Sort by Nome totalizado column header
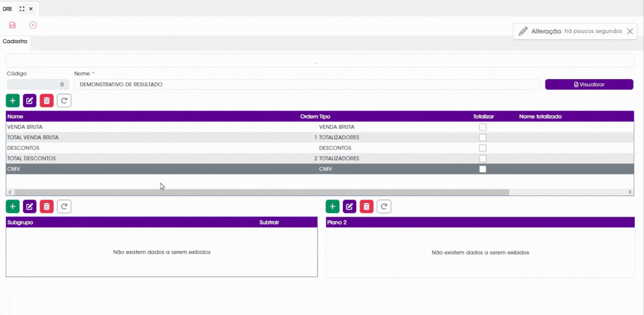 click(540, 116)
